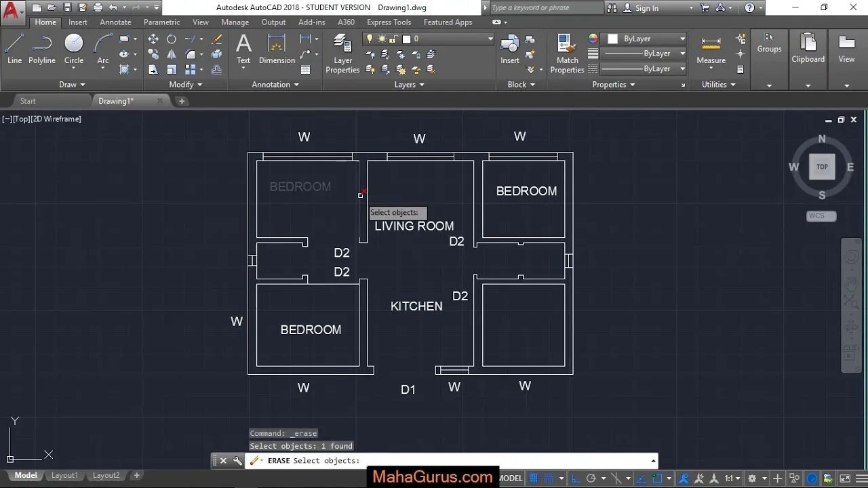Open Quick Calculator in Utilities panel
868x488 pixels.
(741, 69)
